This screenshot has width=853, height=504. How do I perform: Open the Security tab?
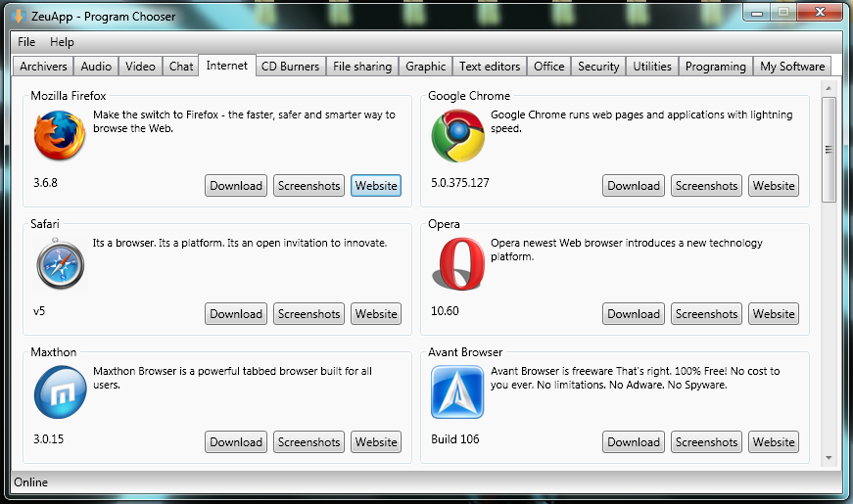(598, 67)
